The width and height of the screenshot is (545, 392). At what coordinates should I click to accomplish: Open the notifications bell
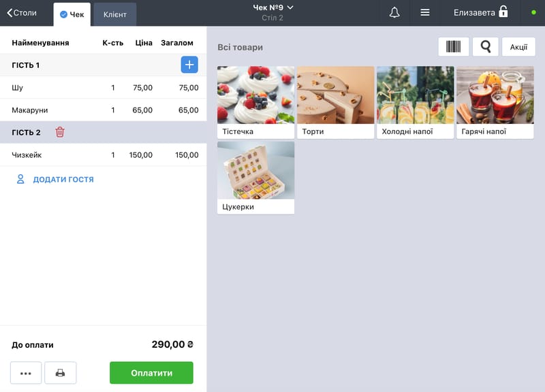tap(394, 12)
